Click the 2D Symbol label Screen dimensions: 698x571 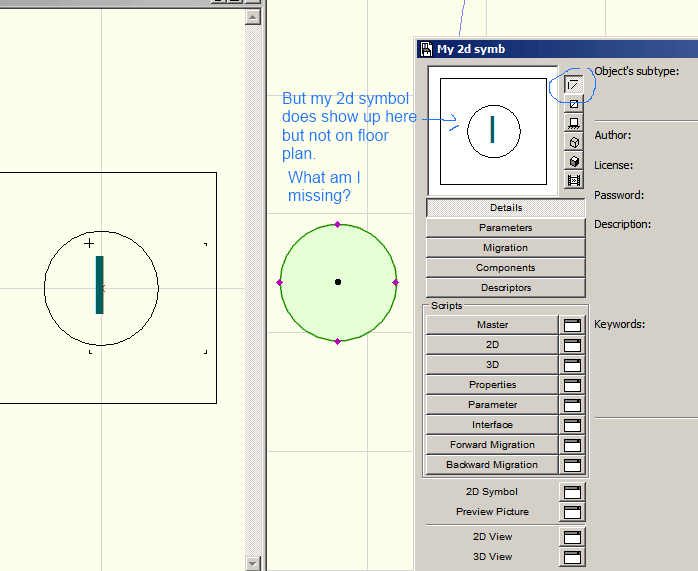pyautogui.click(x=492, y=492)
